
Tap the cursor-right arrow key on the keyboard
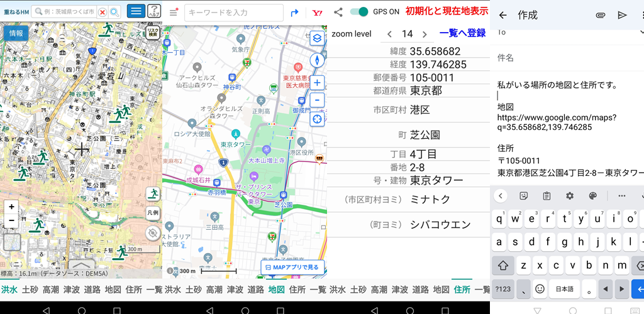(622, 289)
